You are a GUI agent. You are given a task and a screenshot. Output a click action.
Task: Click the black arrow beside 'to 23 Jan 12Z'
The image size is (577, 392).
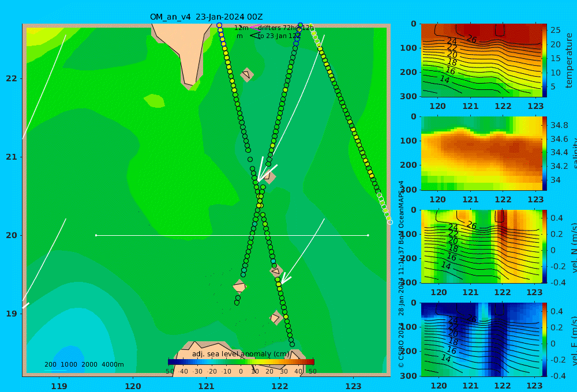click(254, 36)
